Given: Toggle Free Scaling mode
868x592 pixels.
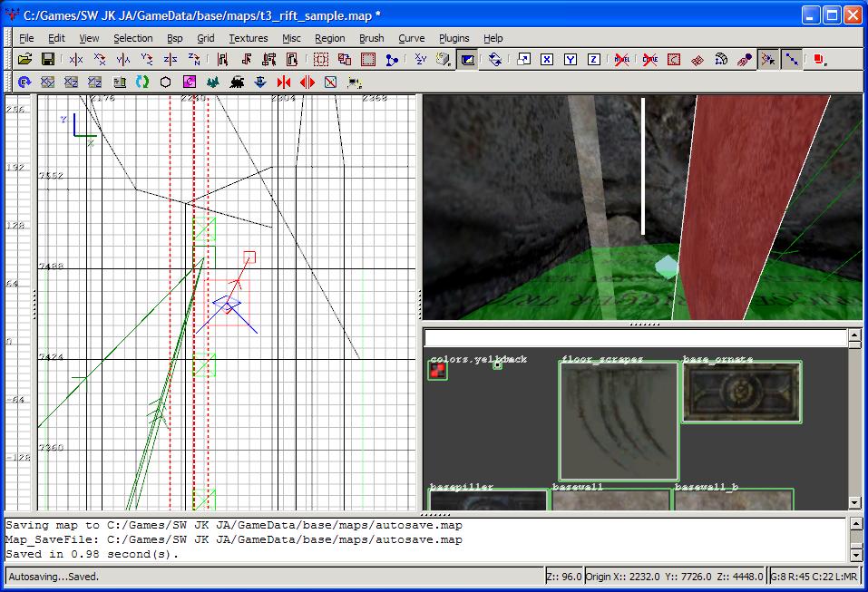Looking at the screenshot, I should [x=523, y=59].
